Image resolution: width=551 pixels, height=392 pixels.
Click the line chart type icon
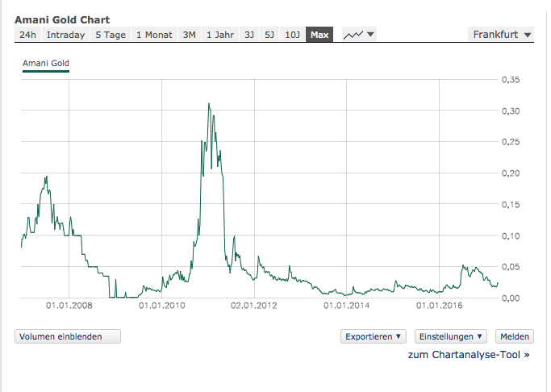click(x=353, y=35)
